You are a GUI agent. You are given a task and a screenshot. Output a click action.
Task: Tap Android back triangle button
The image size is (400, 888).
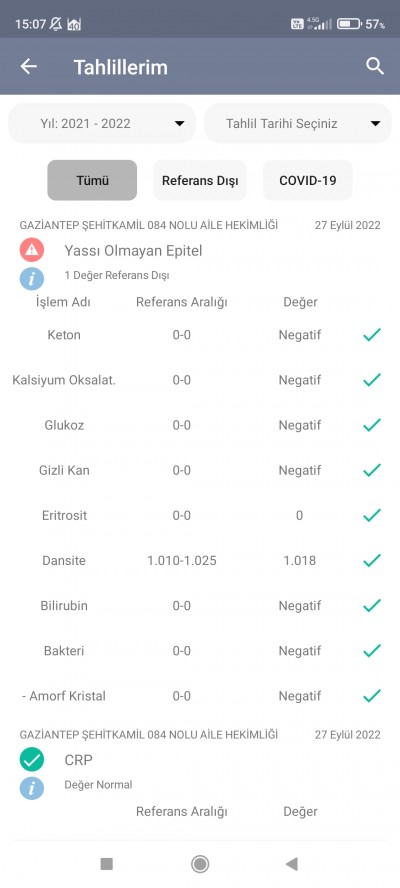point(292,864)
